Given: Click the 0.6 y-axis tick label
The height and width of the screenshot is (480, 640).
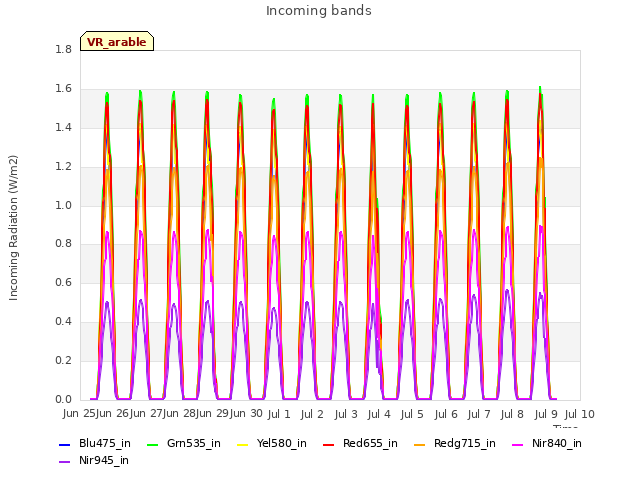Looking at the screenshot, I should pos(63,282).
